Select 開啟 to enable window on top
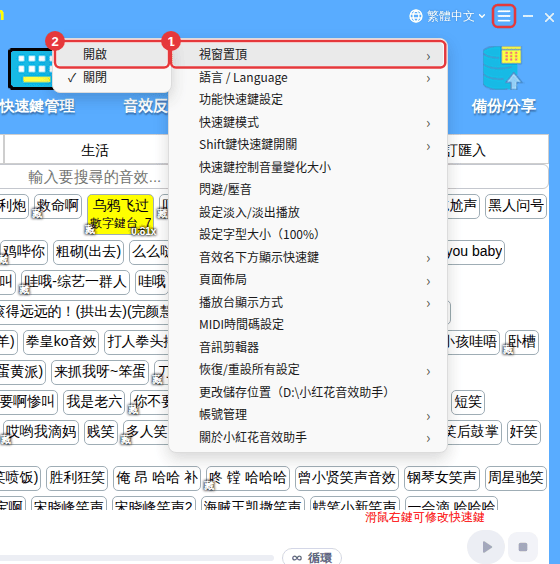Image resolution: width=560 pixels, height=564 pixels. coord(111,54)
